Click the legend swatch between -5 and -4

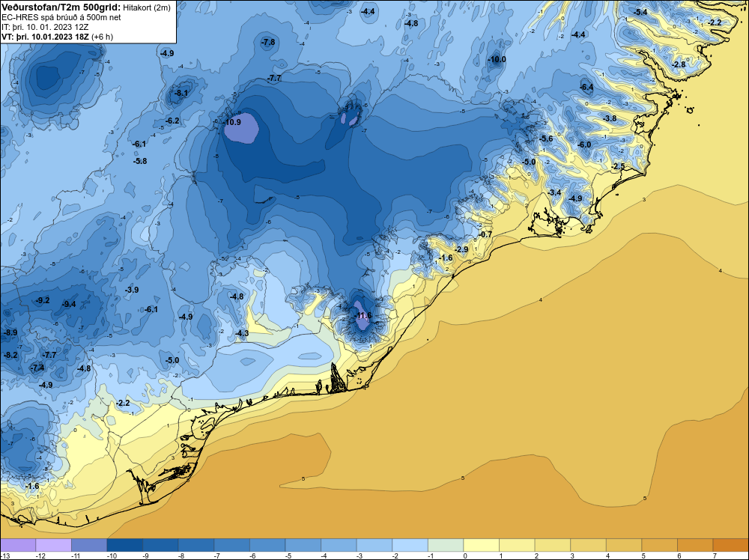pos(303,545)
